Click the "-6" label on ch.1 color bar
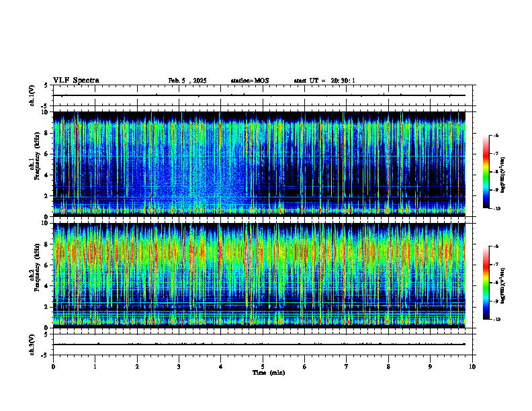Image resolution: width=532 pixels, height=411 pixels. [x=496, y=135]
